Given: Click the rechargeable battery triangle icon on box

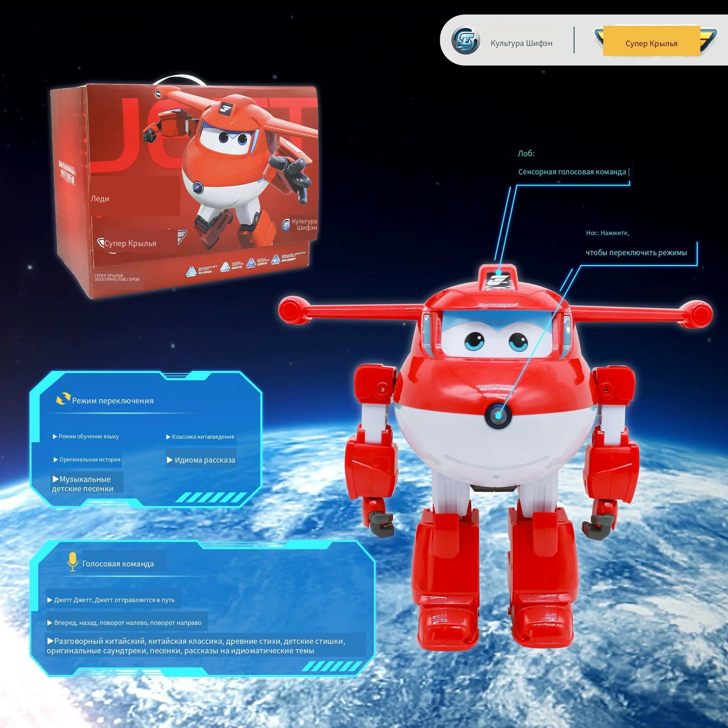Looking at the screenshot, I should point(191,271).
